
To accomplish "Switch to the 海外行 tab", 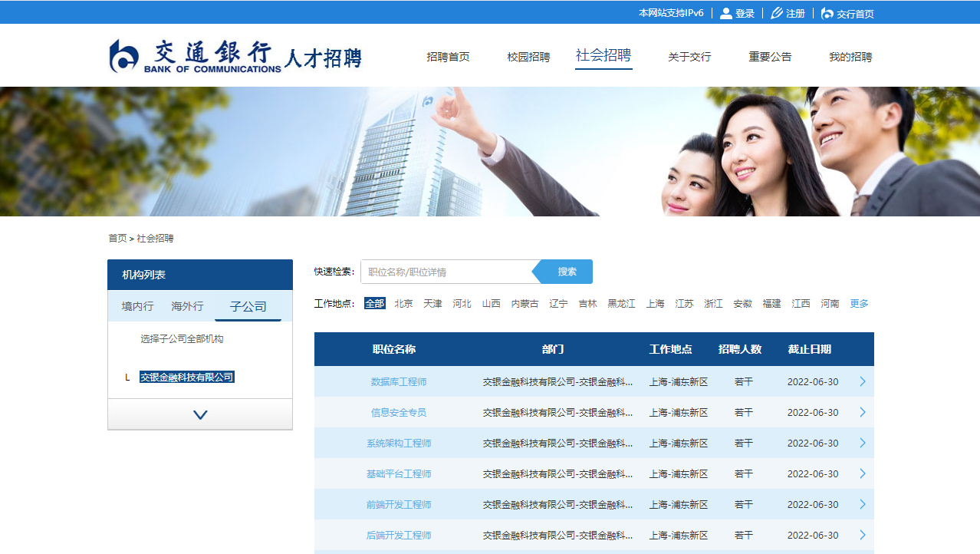I will coord(187,306).
